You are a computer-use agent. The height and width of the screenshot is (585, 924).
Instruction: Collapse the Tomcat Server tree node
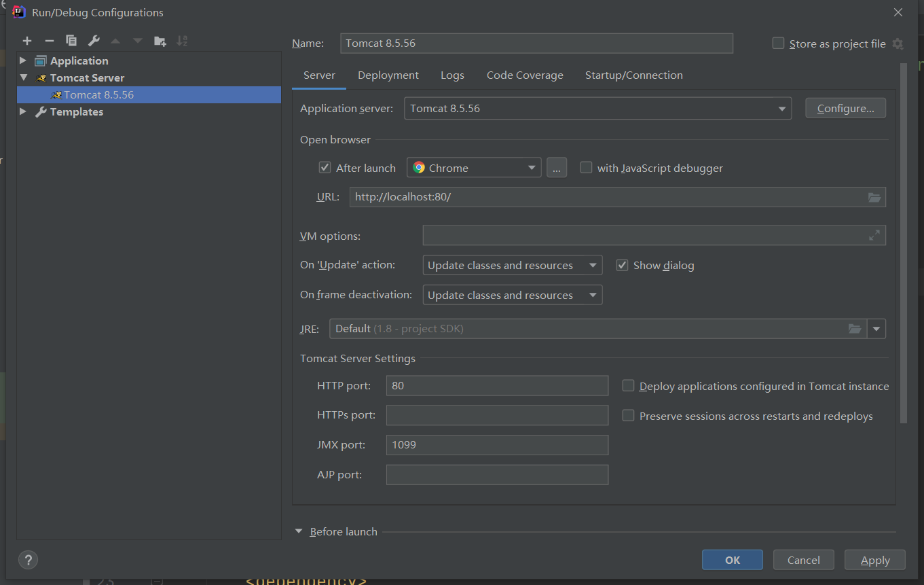coord(23,77)
